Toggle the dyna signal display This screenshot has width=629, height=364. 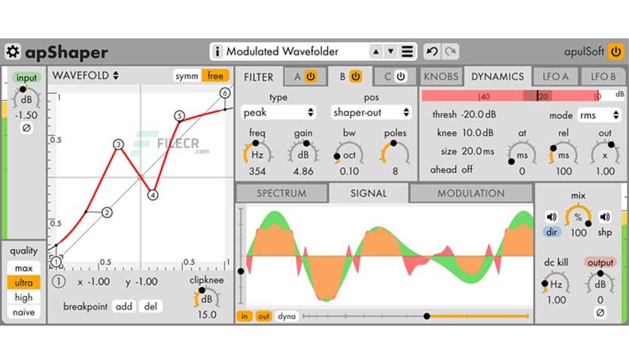pyautogui.click(x=287, y=317)
